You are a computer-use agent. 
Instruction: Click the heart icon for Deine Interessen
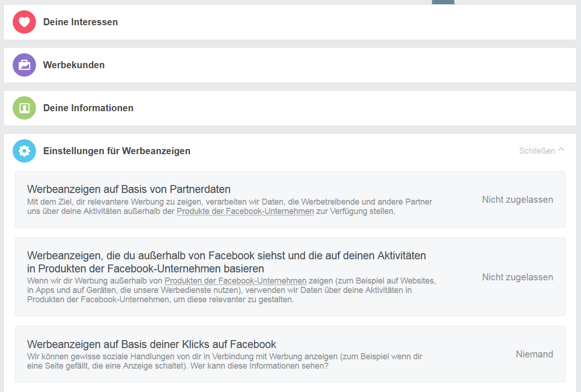[x=24, y=22]
